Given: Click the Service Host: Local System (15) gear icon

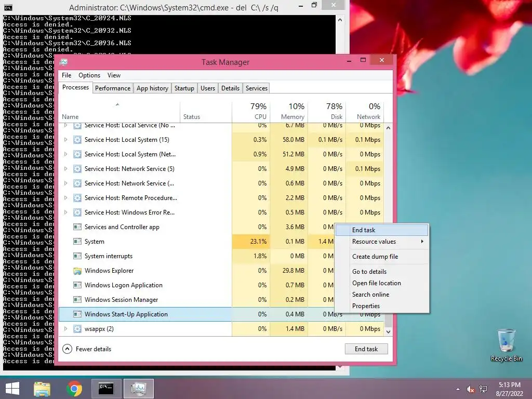Looking at the screenshot, I should (x=77, y=140).
